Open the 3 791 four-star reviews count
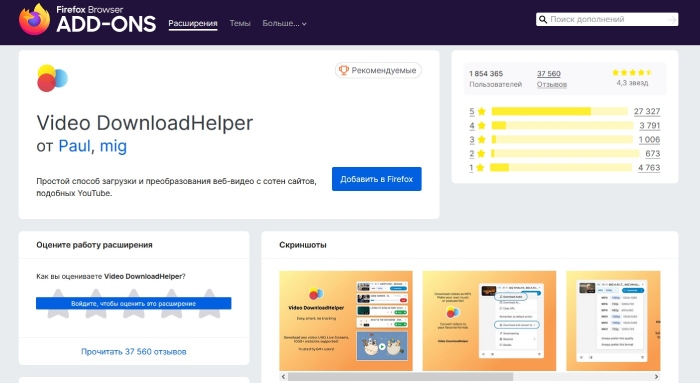 pyautogui.click(x=649, y=125)
